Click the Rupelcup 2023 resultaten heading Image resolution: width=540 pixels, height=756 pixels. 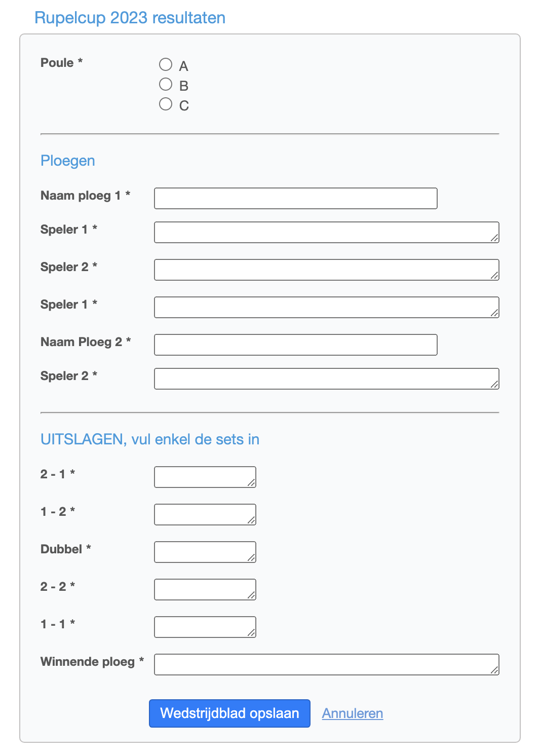130,18
